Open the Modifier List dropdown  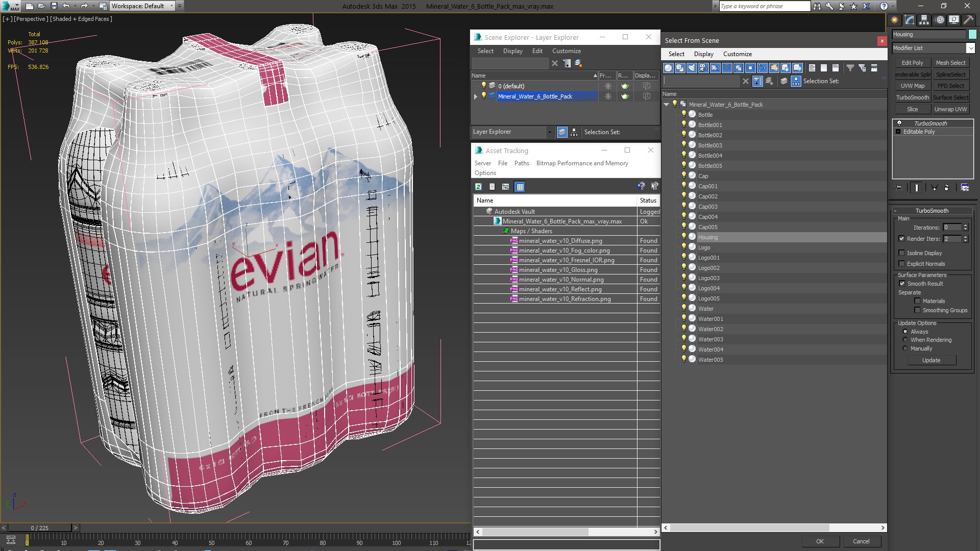970,48
